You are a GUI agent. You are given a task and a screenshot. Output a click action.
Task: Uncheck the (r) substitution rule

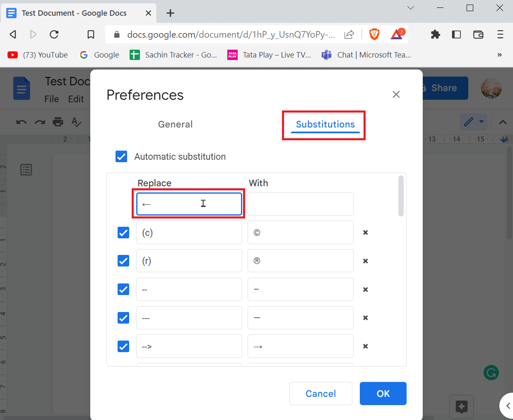(x=123, y=261)
